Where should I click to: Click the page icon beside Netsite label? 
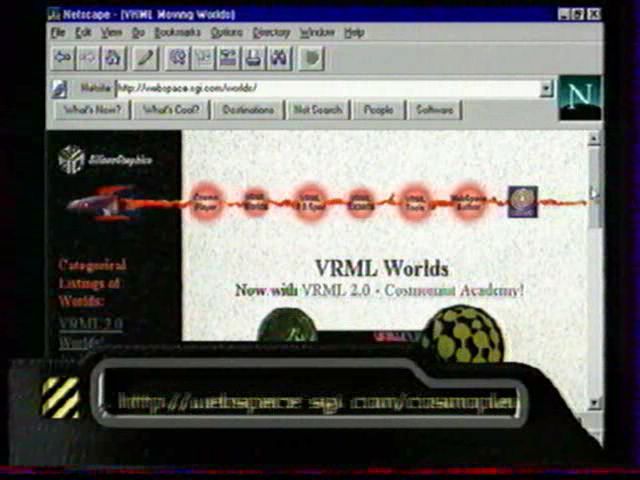click(x=59, y=89)
